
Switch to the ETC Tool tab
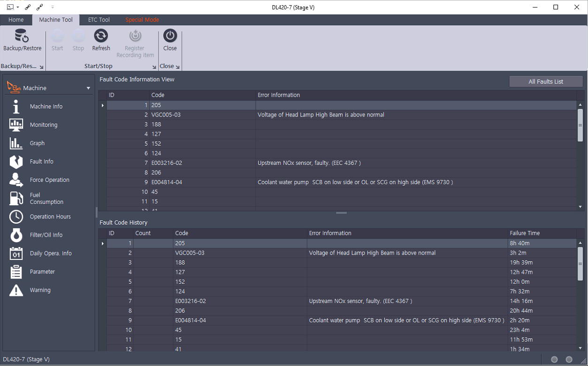[x=99, y=20]
